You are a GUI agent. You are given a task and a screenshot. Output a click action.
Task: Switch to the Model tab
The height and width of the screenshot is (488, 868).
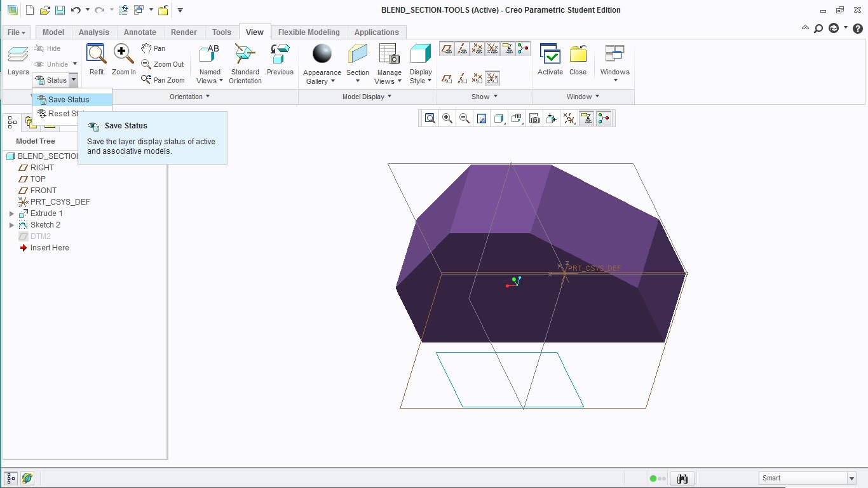53,32
